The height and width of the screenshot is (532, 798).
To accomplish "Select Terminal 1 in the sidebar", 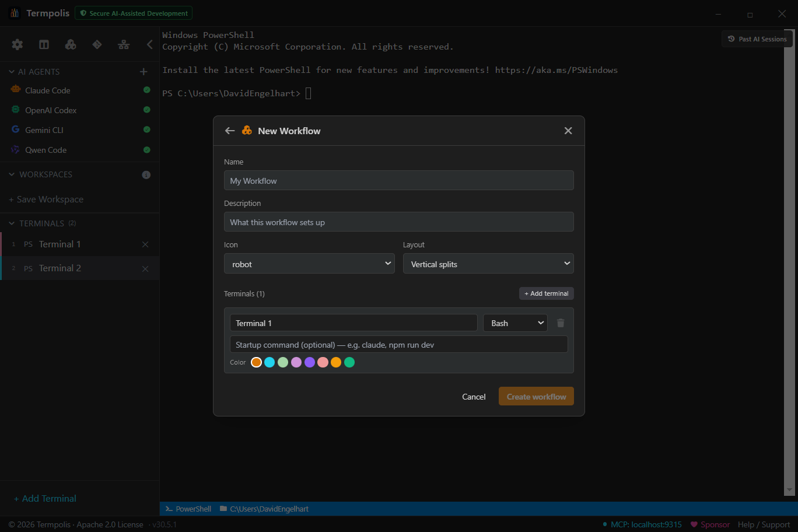I will tap(80, 244).
